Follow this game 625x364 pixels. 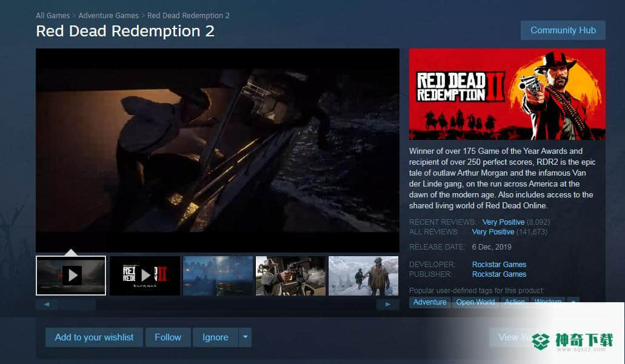(168, 337)
